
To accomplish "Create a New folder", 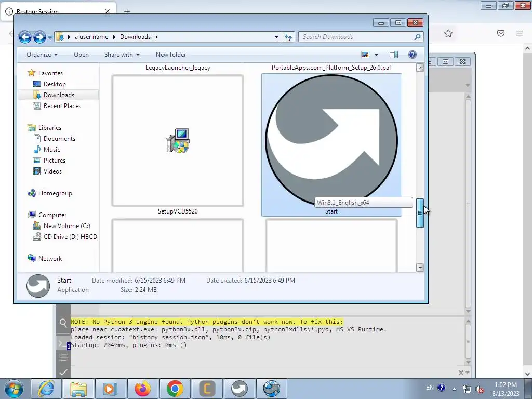I will 170,55.
